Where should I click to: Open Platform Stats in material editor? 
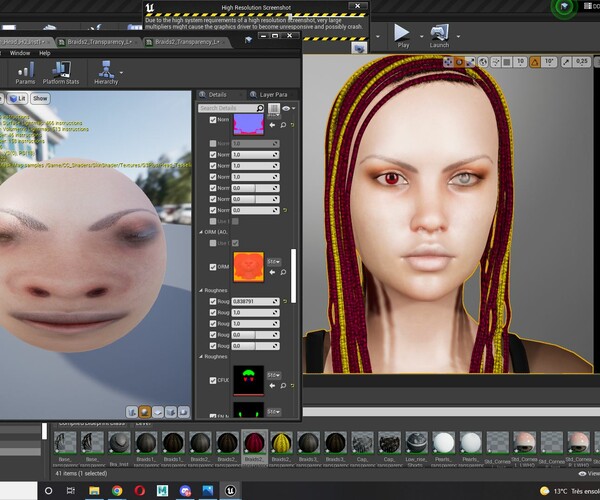pos(61,73)
